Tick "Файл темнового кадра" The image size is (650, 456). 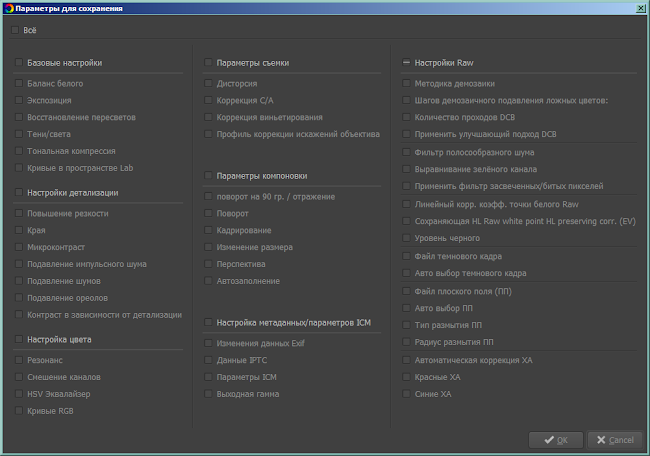pos(406,256)
